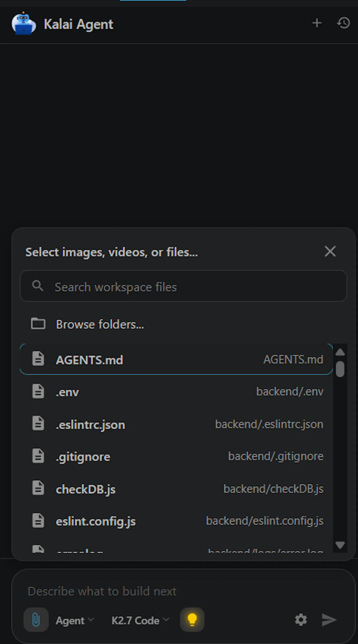358x644 pixels.
Task: Click the send arrow button
Action: [x=329, y=620]
